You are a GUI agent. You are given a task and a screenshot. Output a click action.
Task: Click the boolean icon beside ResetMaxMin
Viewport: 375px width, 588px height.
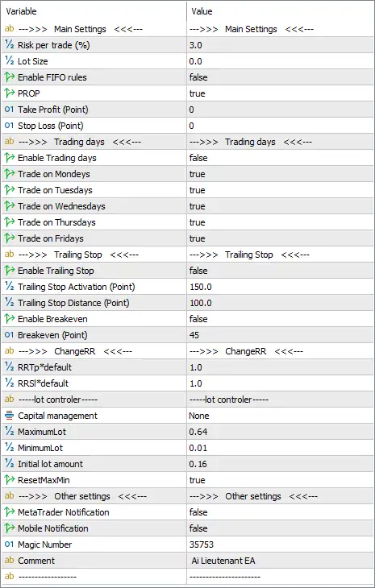tap(9, 480)
